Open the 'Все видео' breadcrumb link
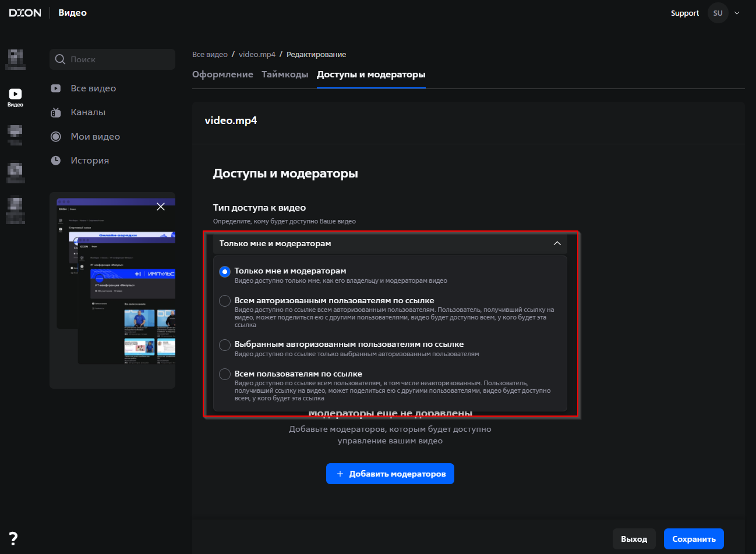The image size is (756, 554). [210, 54]
